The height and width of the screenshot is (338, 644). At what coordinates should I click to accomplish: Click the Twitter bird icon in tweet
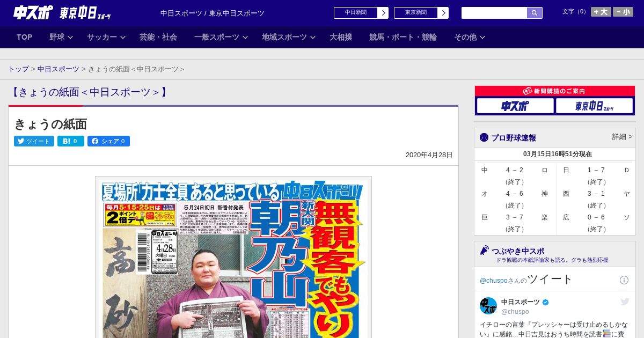(x=625, y=302)
